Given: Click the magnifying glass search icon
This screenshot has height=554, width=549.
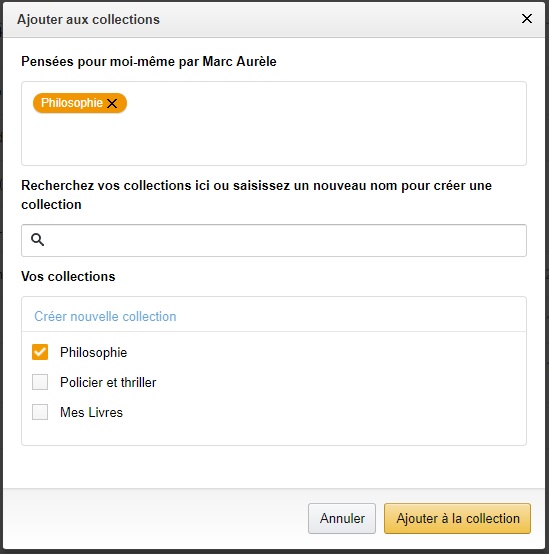Looking at the screenshot, I should (37, 240).
